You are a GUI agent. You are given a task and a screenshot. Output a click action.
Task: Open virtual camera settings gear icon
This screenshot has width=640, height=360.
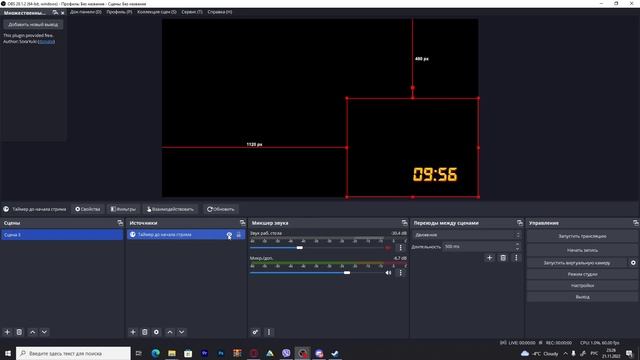pyautogui.click(x=633, y=263)
